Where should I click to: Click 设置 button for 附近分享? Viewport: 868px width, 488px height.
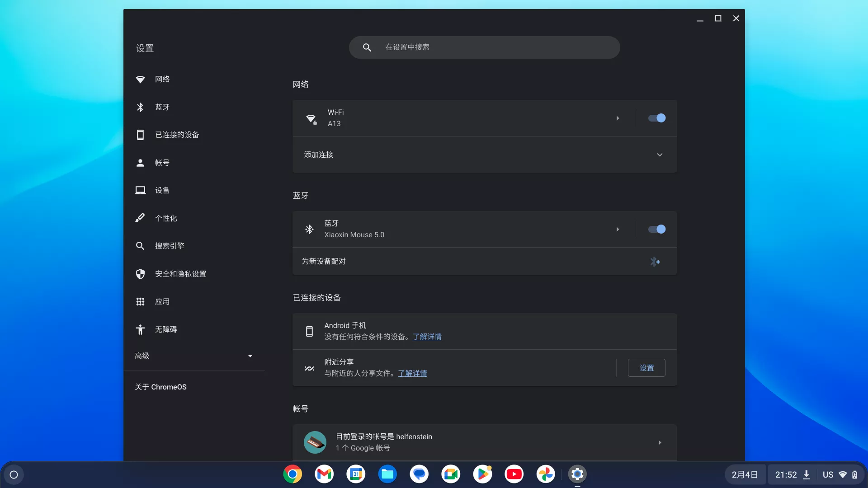coord(646,368)
